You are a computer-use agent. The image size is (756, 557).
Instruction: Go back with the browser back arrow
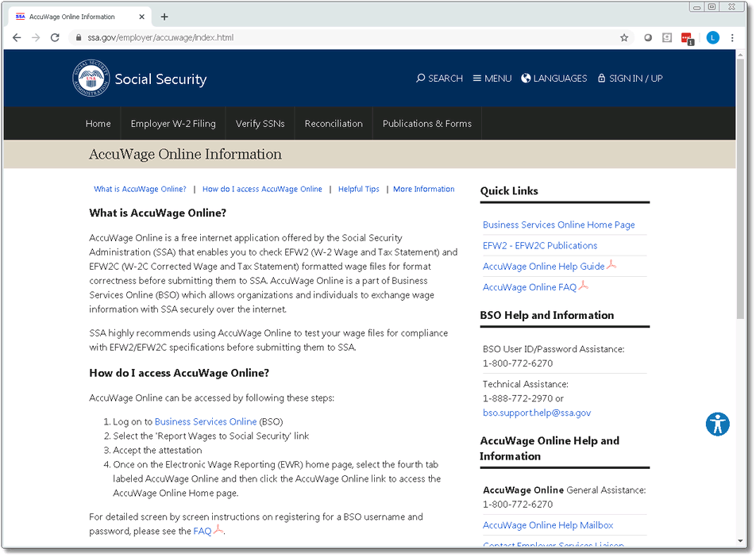17,37
